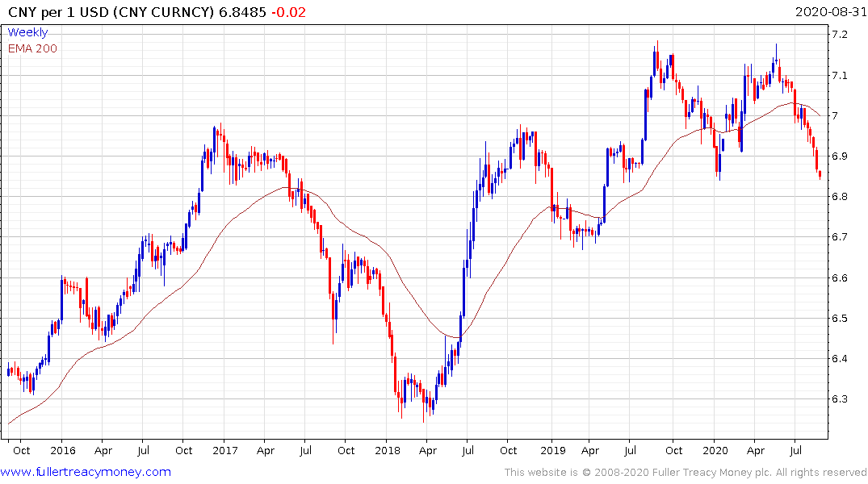Click the 2018 year label on time axis

point(387,450)
